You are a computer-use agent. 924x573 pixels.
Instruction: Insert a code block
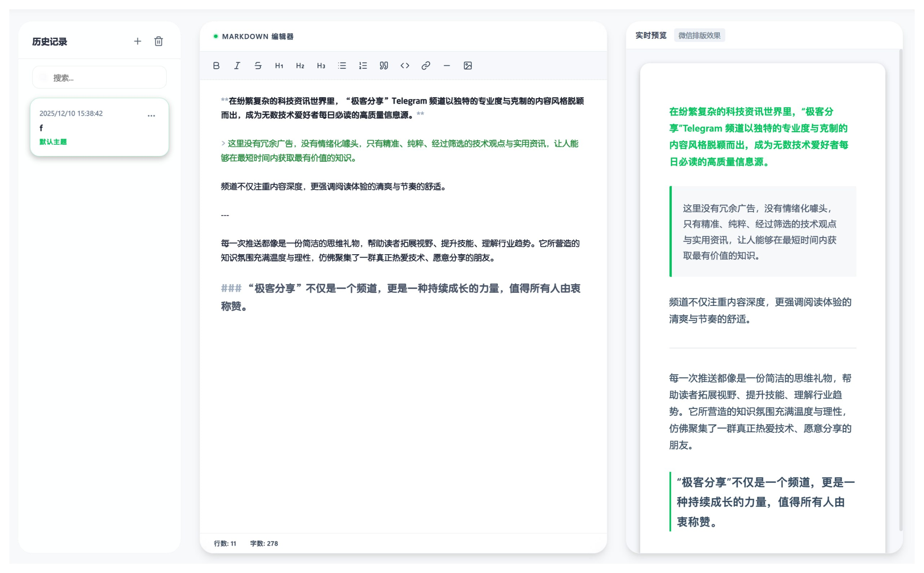(x=405, y=66)
